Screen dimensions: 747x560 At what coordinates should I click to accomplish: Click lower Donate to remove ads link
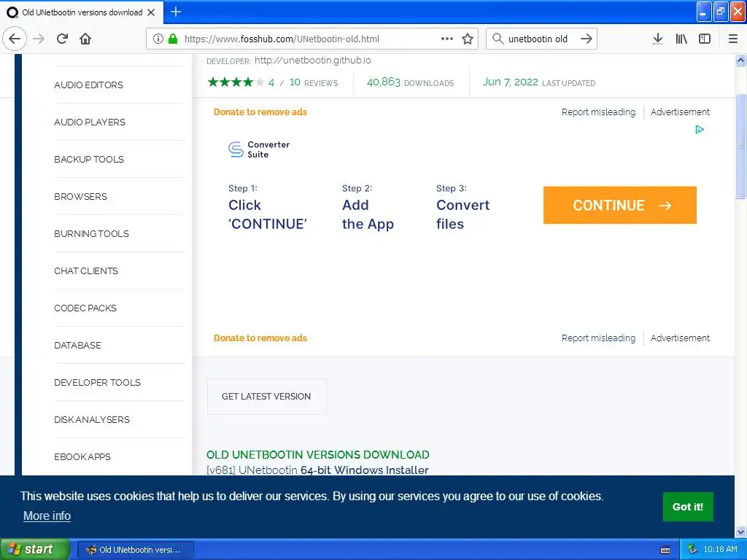click(x=260, y=338)
